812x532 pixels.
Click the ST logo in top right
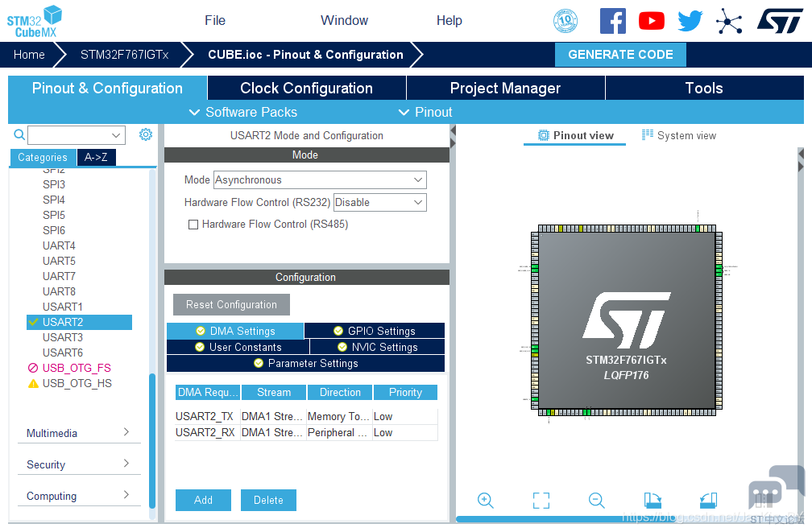(780, 21)
